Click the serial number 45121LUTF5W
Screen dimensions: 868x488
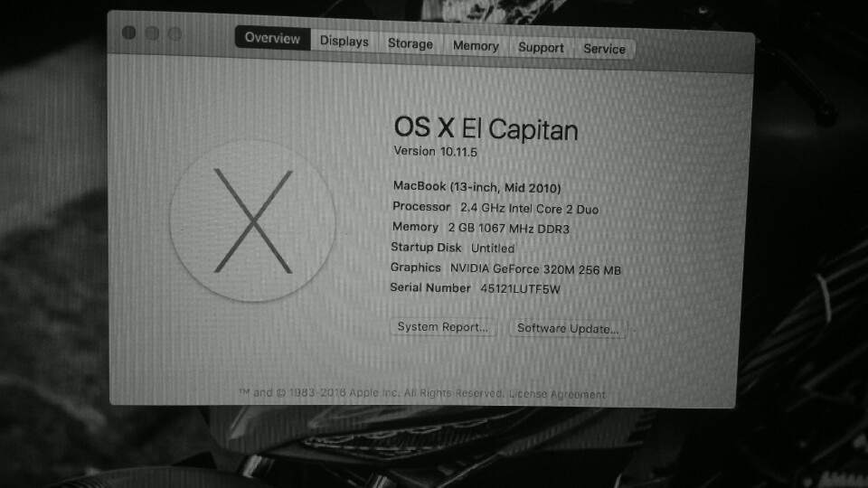coord(521,289)
